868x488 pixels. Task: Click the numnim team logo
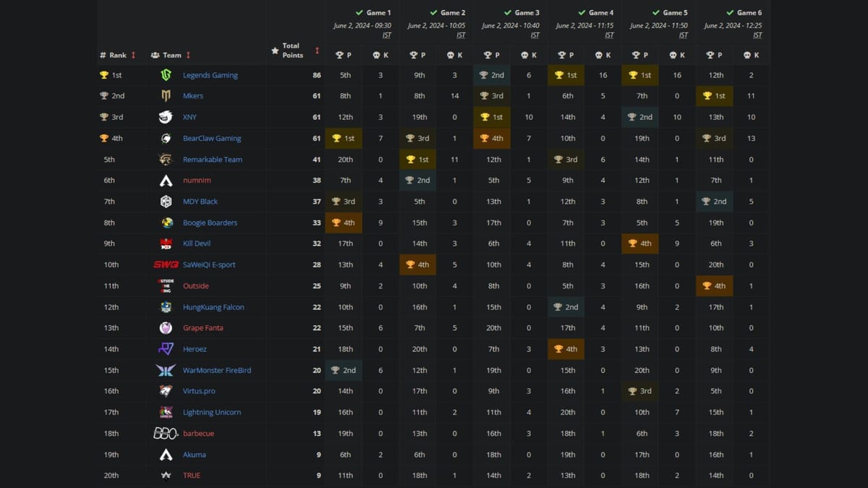[166, 180]
